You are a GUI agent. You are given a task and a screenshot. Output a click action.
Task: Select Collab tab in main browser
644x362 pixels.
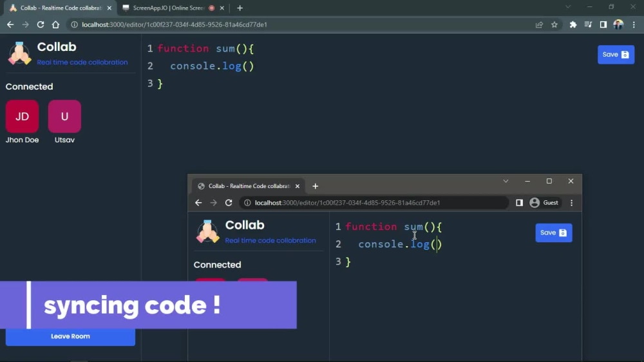[x=61, y=8]
